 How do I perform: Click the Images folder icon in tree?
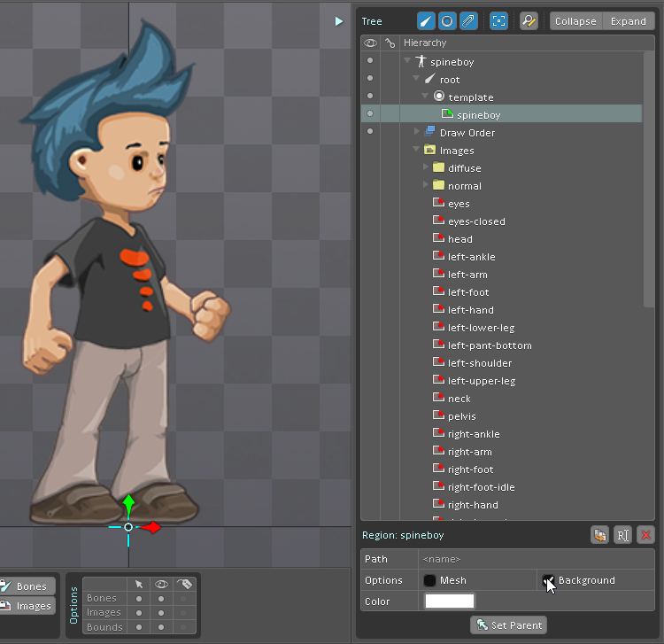pos(429,150)
